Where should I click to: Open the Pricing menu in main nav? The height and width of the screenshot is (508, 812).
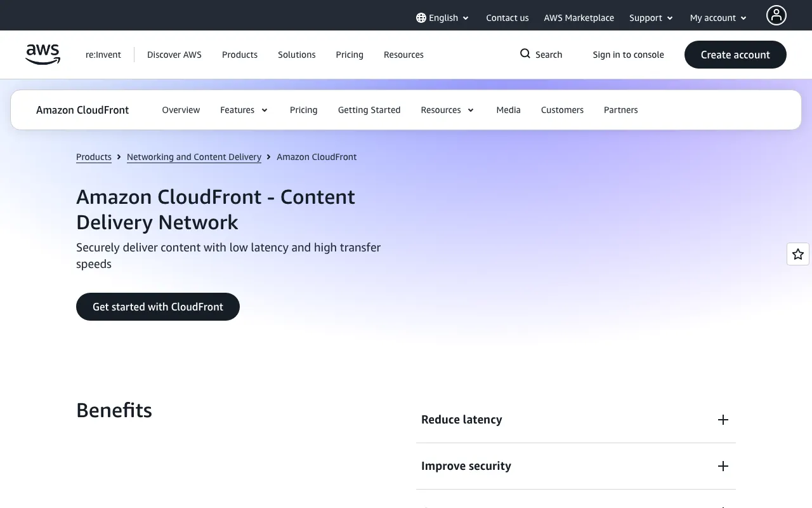pos(350,55)
